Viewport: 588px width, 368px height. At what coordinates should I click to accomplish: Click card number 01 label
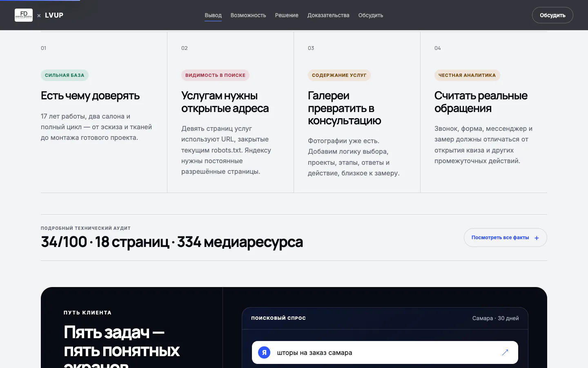pos(43,48)
